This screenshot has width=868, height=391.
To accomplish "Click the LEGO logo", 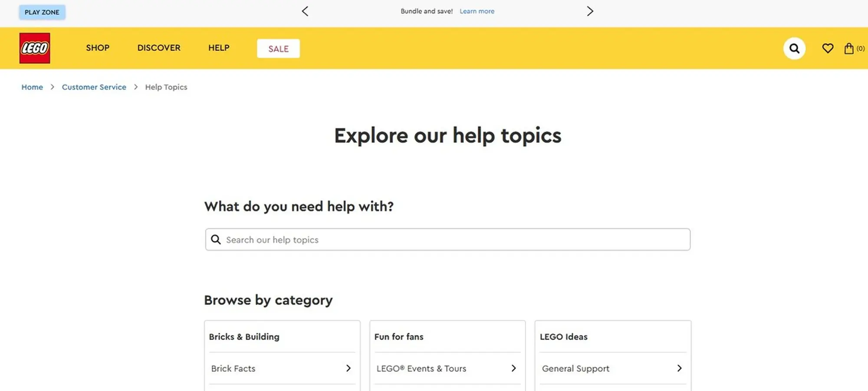I will [x=35, y=48].
